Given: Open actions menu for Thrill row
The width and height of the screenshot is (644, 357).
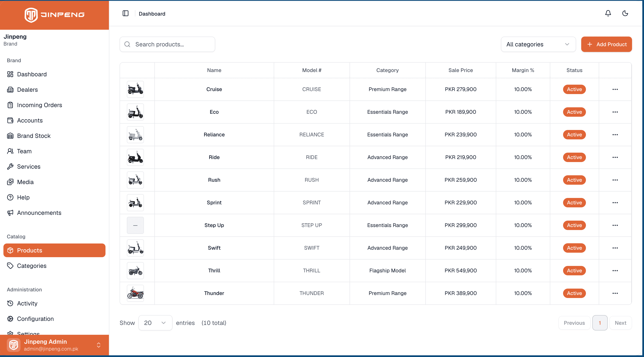Looking at the screenshot, I should [615, 271].
